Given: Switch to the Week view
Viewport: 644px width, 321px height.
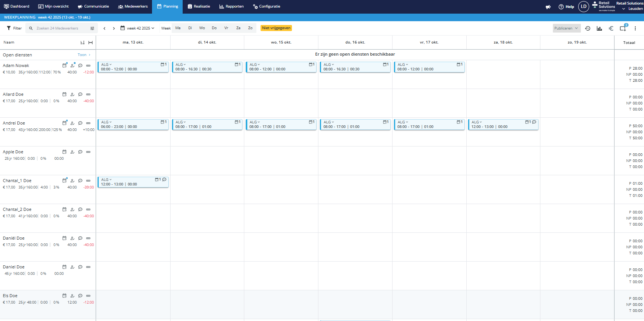Looking at the screenshot, I should (x=166, y=28).
